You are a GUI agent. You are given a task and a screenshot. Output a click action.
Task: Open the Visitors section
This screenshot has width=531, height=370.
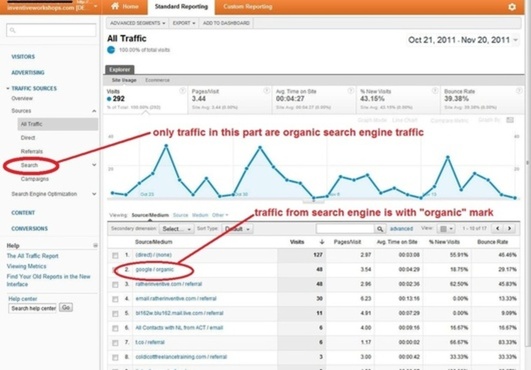23,57
